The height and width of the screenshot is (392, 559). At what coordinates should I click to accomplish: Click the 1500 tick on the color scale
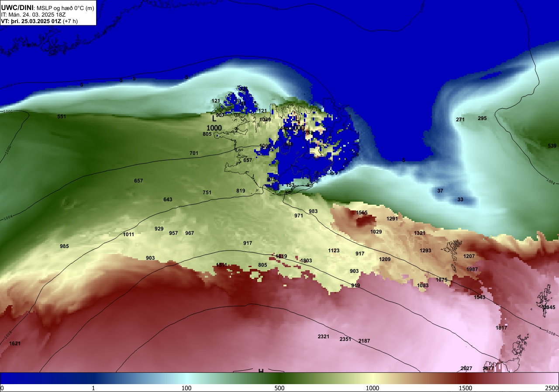tap(466, 388)
